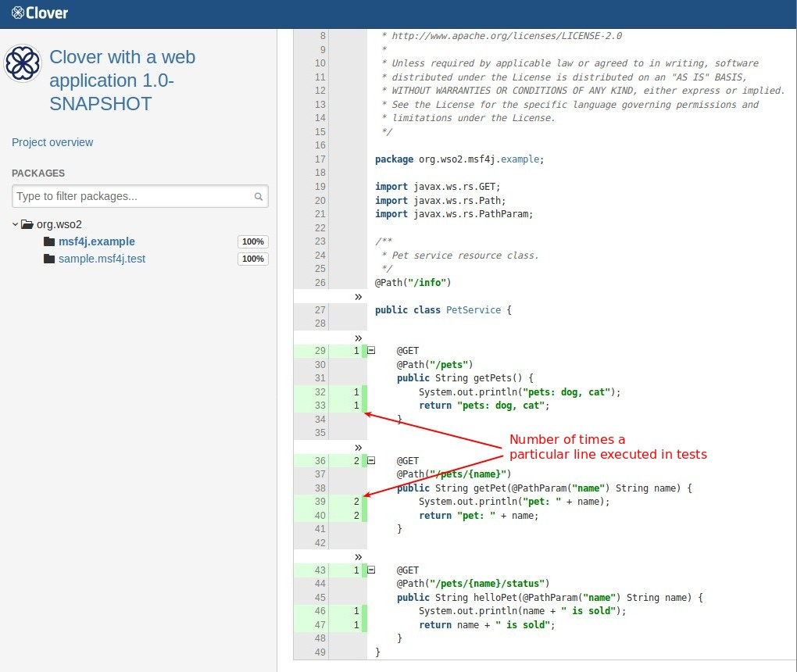This screenshot has width=797, height=672.
Task: Click the 100% coverage badge for msf4j.example
Action: (x=252, y=241)
